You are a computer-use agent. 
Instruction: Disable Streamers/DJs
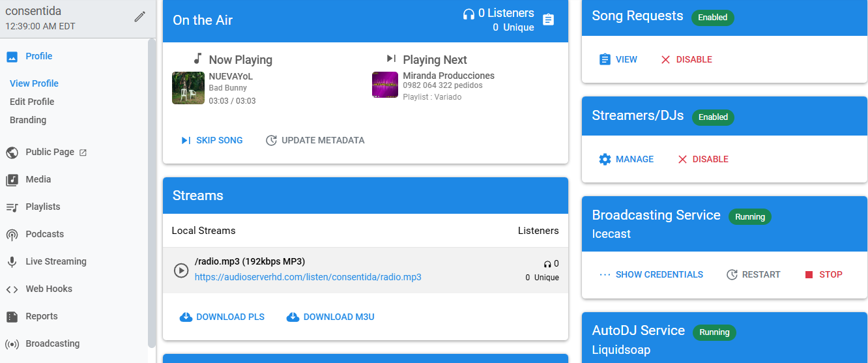click(702, 159)
